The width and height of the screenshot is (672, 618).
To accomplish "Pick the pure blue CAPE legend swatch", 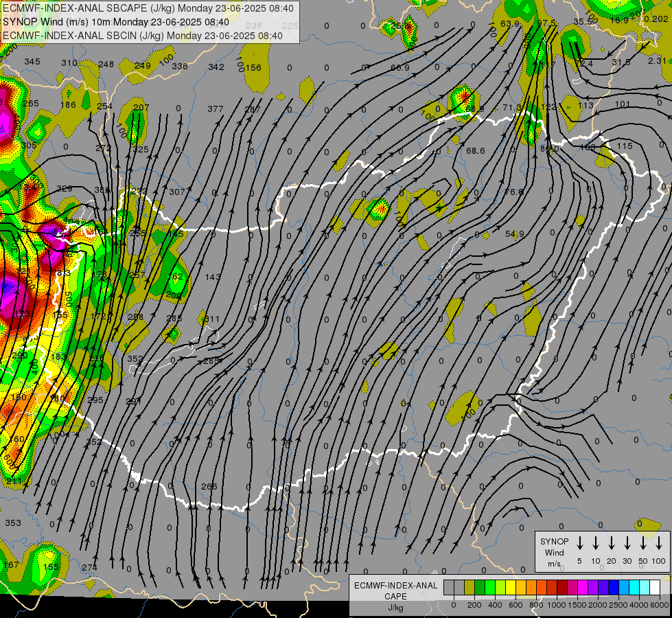I will coord(613,588).
